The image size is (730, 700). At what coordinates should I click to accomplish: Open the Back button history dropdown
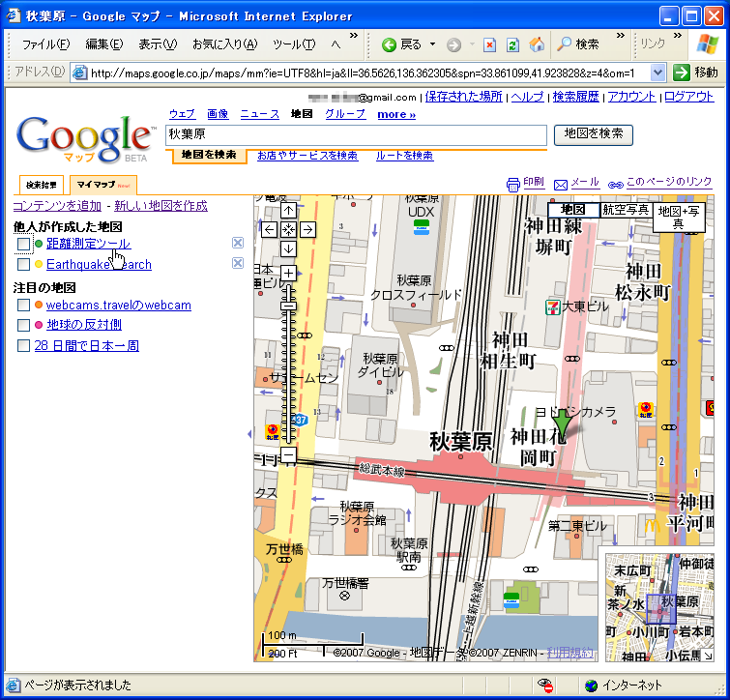click(x=432, y=44)
